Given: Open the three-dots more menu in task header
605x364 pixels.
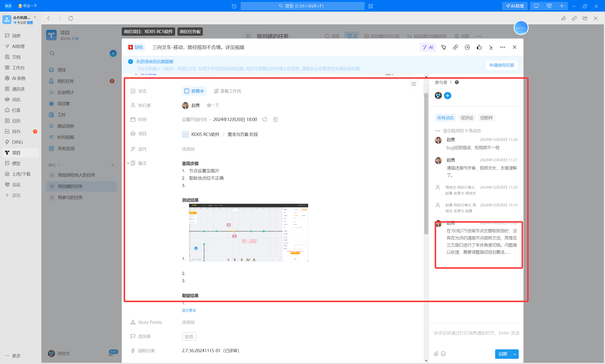Looking at the screenshot, I should coord(502,47).
